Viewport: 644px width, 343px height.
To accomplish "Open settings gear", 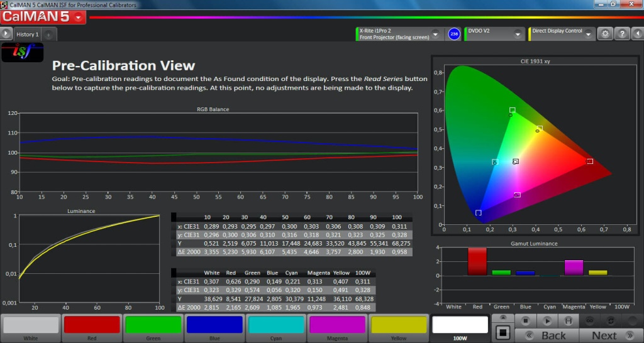I will coord(605,34).
